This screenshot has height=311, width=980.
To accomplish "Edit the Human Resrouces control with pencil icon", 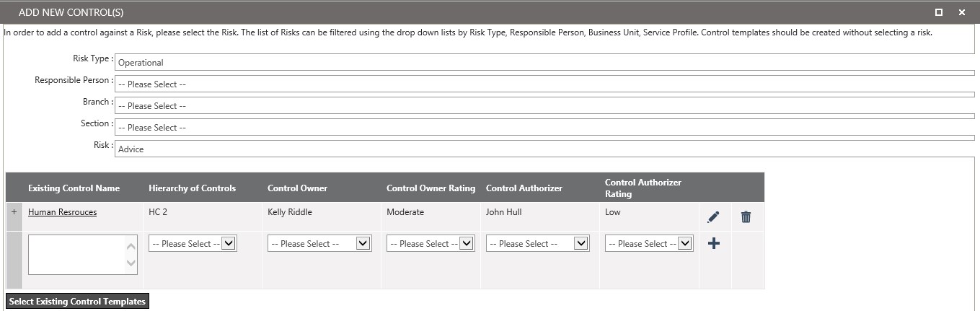I will point(713,216).
